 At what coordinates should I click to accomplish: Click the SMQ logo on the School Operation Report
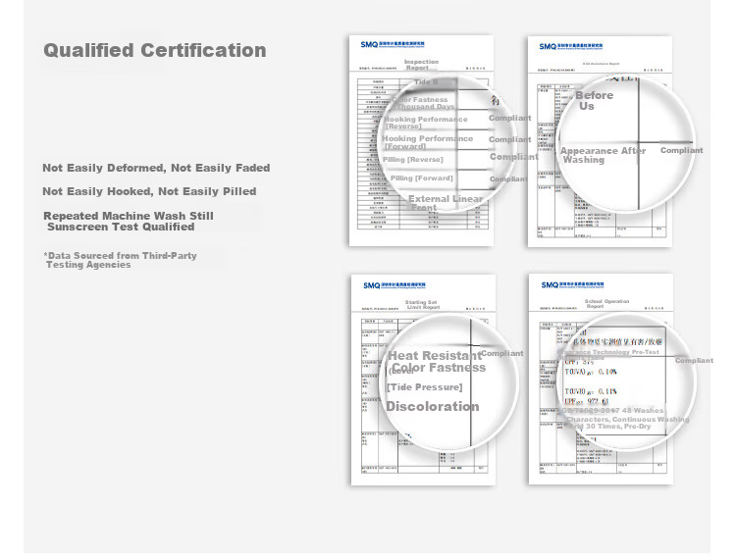point(573,284)
